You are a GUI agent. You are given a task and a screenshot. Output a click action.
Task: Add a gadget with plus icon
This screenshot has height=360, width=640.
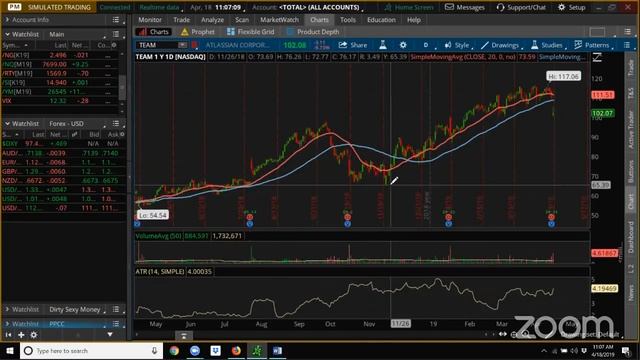click(x=21, y=335)
